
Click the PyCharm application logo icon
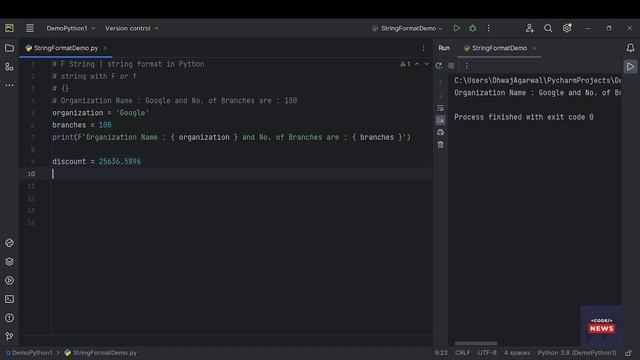click(9, 28)
